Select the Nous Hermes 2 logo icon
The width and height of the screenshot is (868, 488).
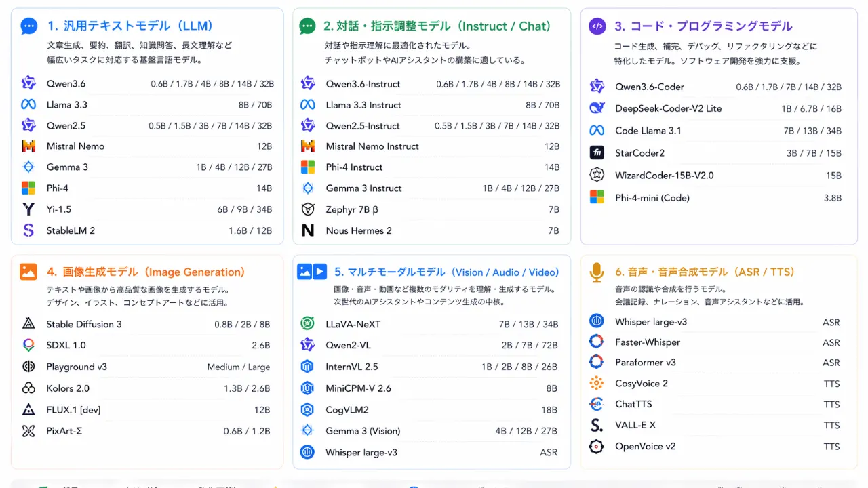pyautogui.click(x=308, y=230)
